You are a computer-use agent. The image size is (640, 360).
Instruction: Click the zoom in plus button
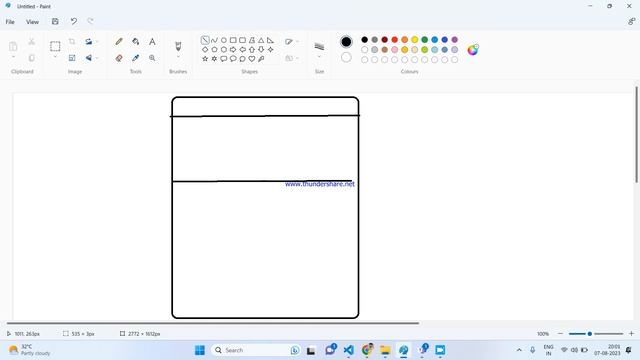631,333
